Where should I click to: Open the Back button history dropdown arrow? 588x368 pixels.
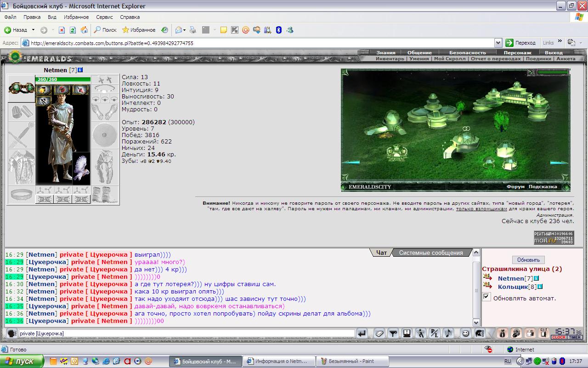pyautogui.click(x=33, y=30)
